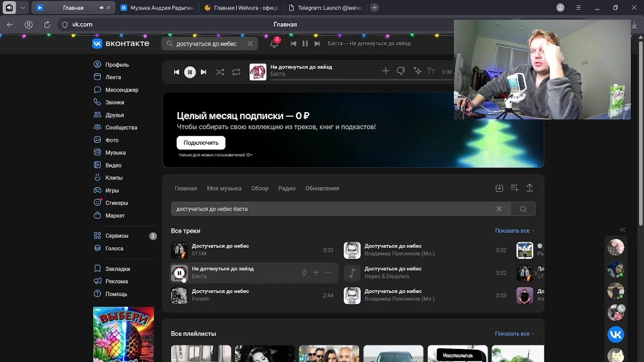Toggle repeat mode in the player
644x362 pixels.
tap(236, 72)
